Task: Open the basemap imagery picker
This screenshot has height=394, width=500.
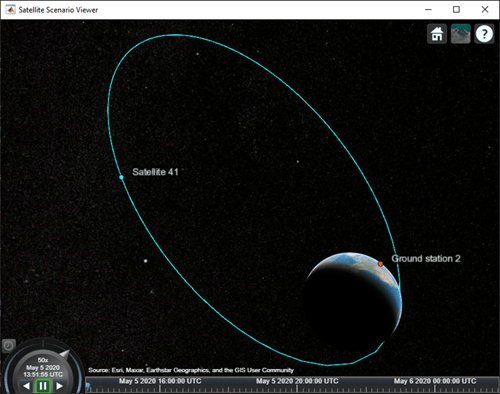Action: click(x=461, y=34)
